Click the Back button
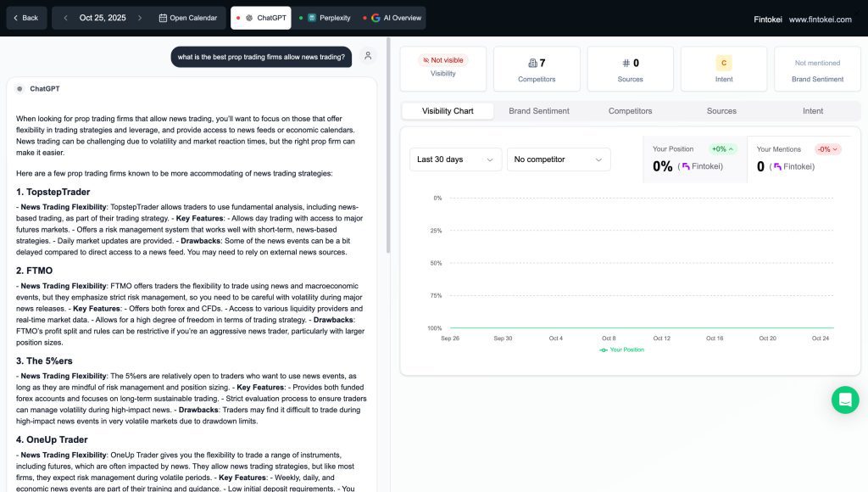The width and height of the screenshot is (868, 492). click(x=25, y=18)
